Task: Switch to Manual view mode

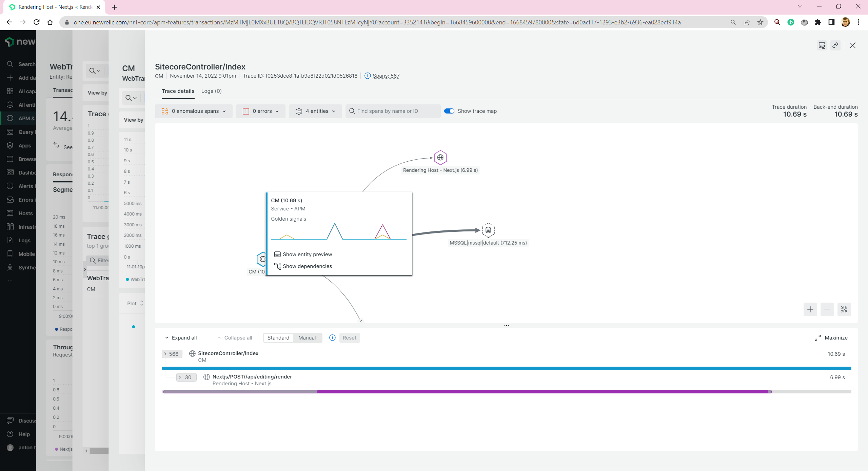Action: [307, 338]
